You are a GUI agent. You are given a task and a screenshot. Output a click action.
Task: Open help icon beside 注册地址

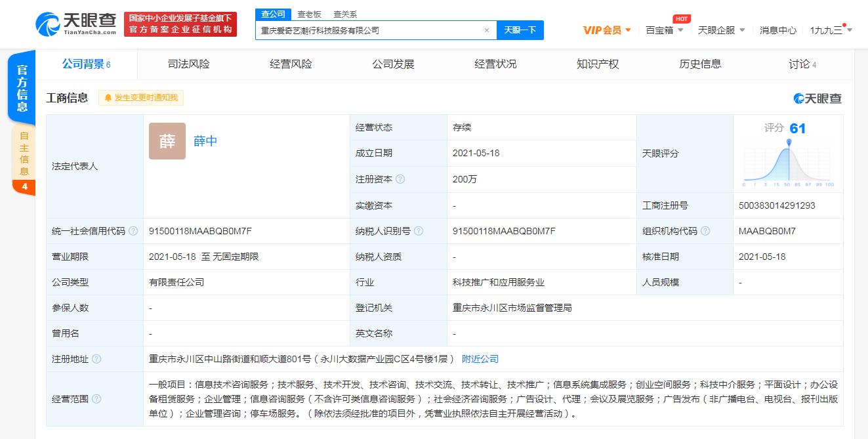click(96, 359)
